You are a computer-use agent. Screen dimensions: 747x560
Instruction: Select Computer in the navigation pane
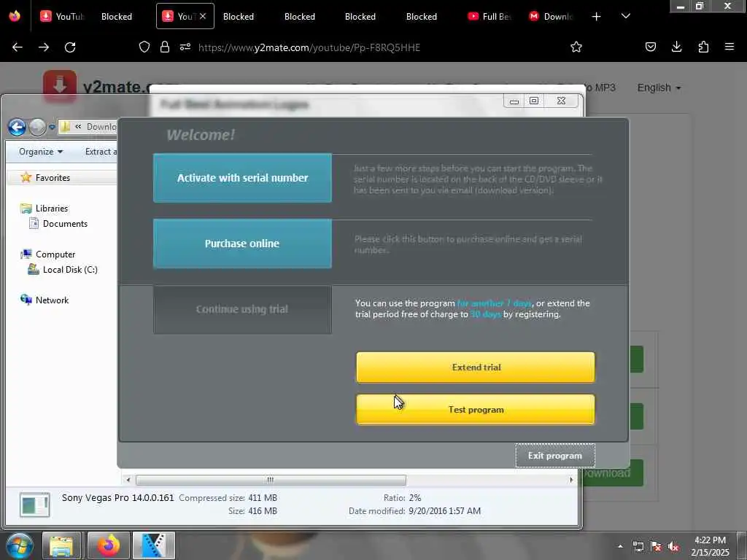pyautogui.click(x=55, y=254)
